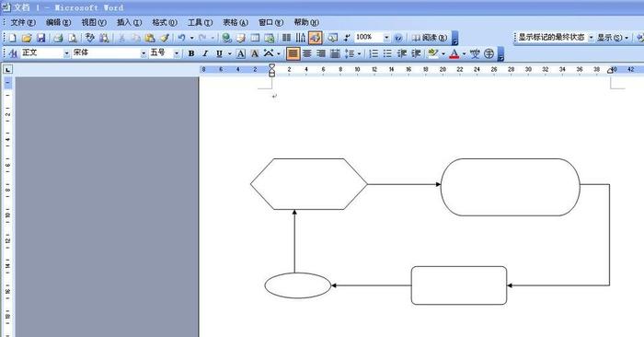Click the Undo arrow icon

pos(181,39)
